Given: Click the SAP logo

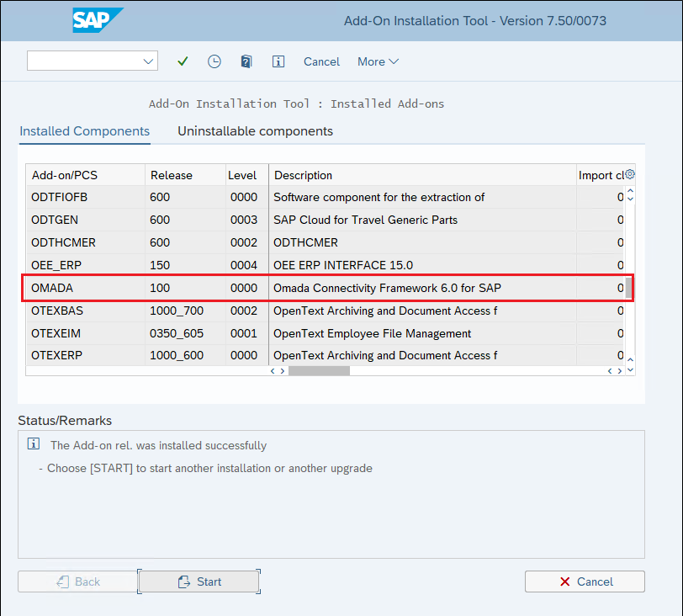Looking at the screenshot, I should tap(97, 20).
